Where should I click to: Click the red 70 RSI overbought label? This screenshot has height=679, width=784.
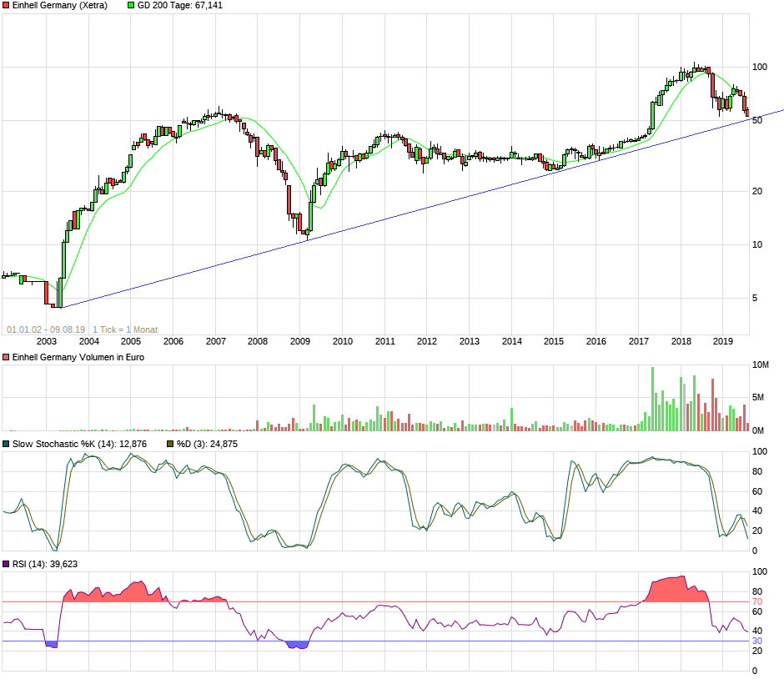point(757,602)
